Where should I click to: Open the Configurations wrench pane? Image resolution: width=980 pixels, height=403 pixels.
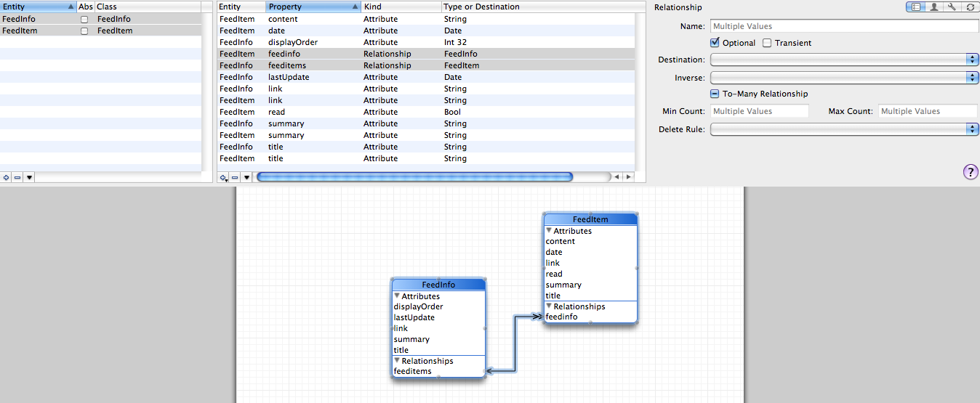pos(952,7)
